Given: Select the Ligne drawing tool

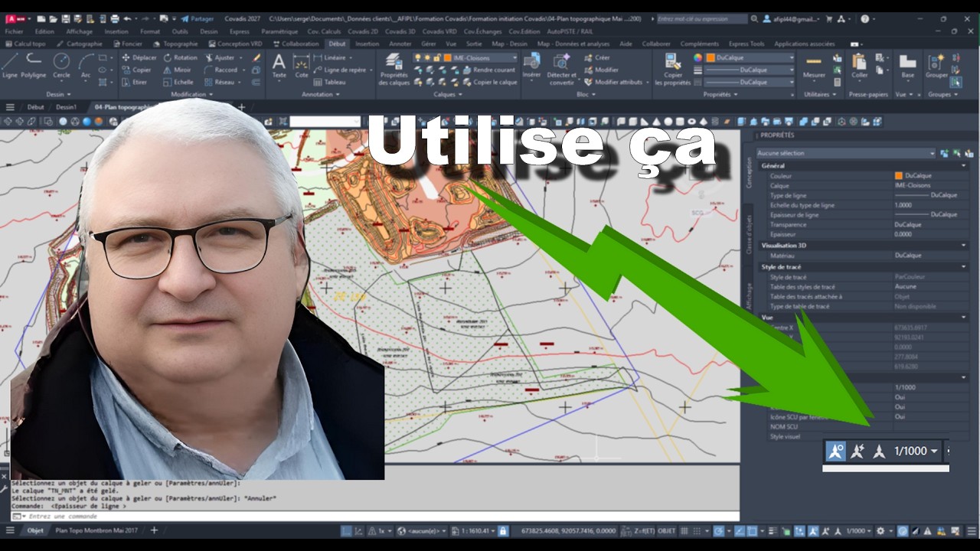Looking at the screenshot, I should pyautogui.click(x=10, y=67).
